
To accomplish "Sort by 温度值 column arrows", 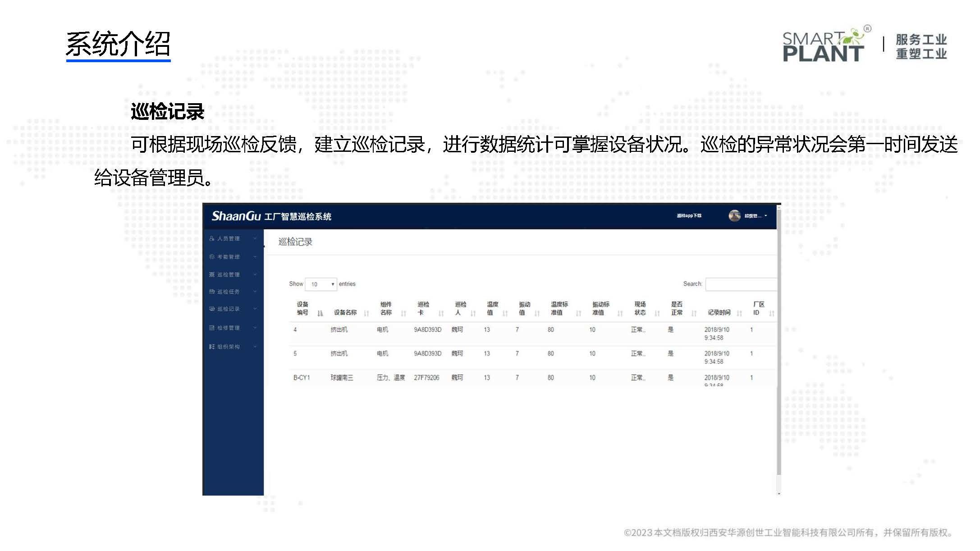I will tap(505, 313).
